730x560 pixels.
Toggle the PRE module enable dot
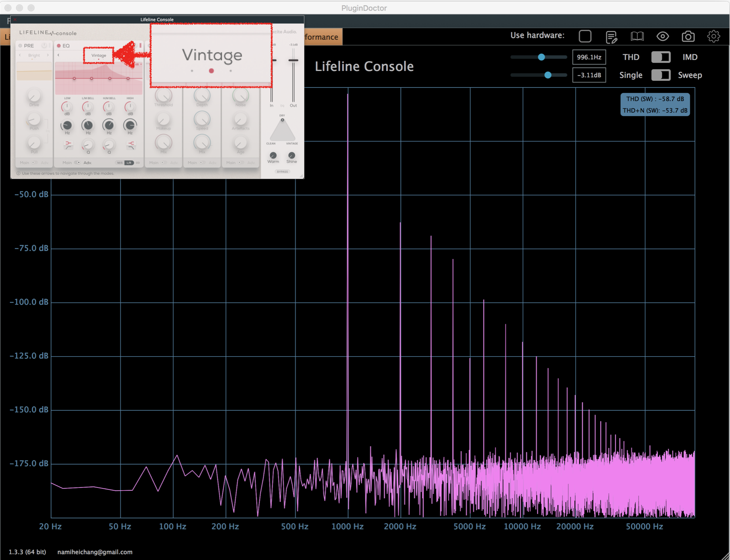[x=20, y=46]
